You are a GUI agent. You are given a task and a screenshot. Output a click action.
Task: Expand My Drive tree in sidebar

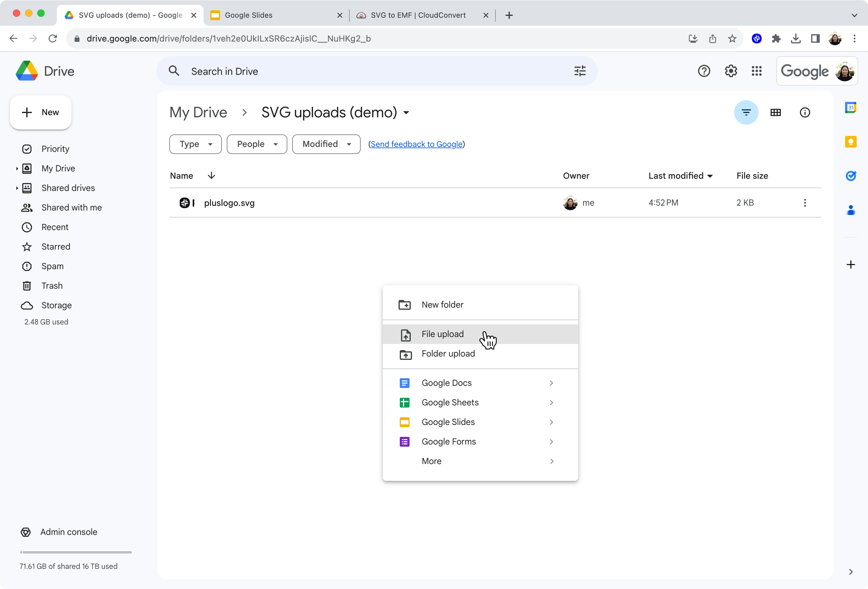point(17,169)
